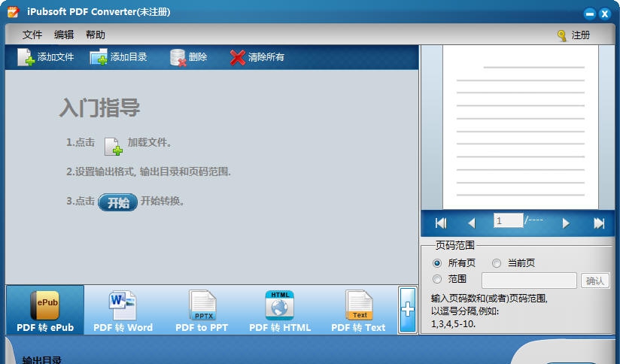Select the 范围 (Range) radio button
Viewport: 620px width, 364px height.
point(437,279)
